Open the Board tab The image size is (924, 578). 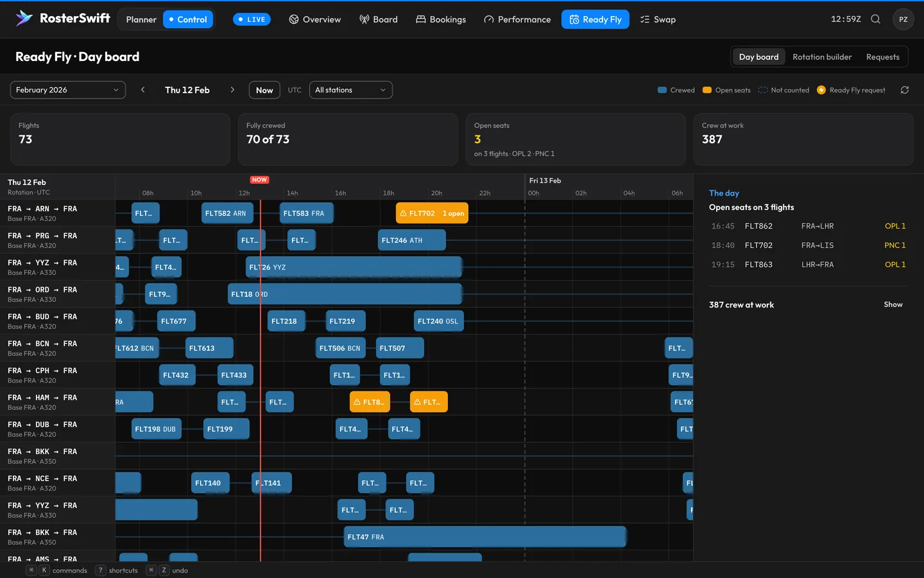[x=379, y=19]
